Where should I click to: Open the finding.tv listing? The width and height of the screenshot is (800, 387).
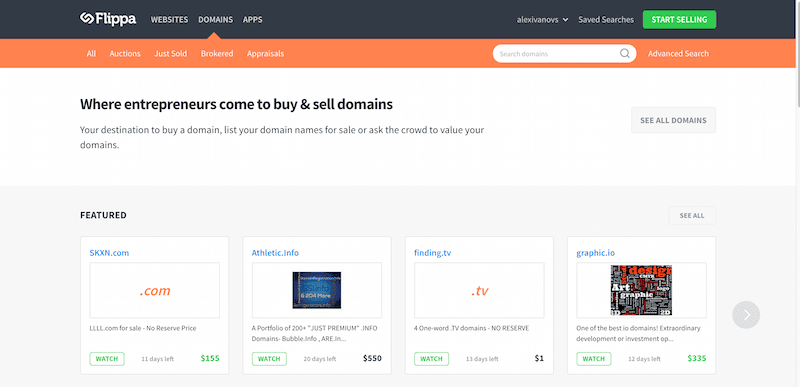point(433,253)
